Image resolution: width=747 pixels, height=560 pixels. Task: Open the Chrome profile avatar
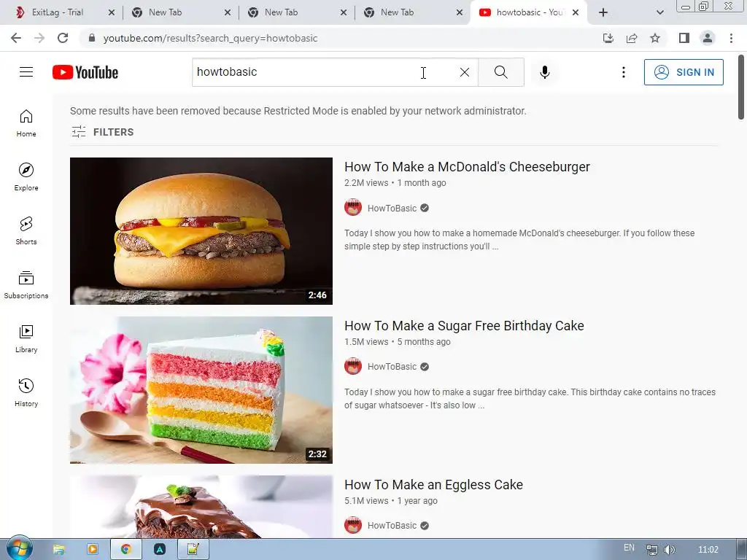(x=708, y=38)
